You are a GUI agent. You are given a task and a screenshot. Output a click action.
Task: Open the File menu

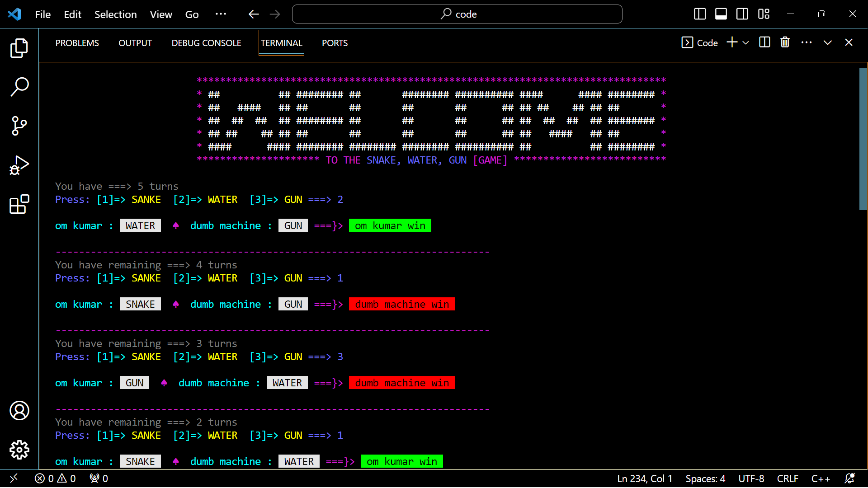pos(43,14)
